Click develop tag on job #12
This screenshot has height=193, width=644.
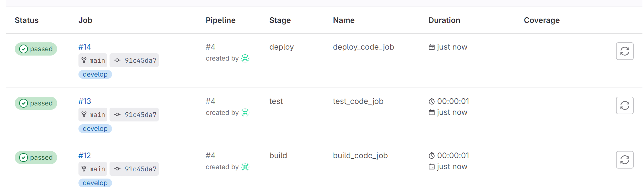click(95, 183)
